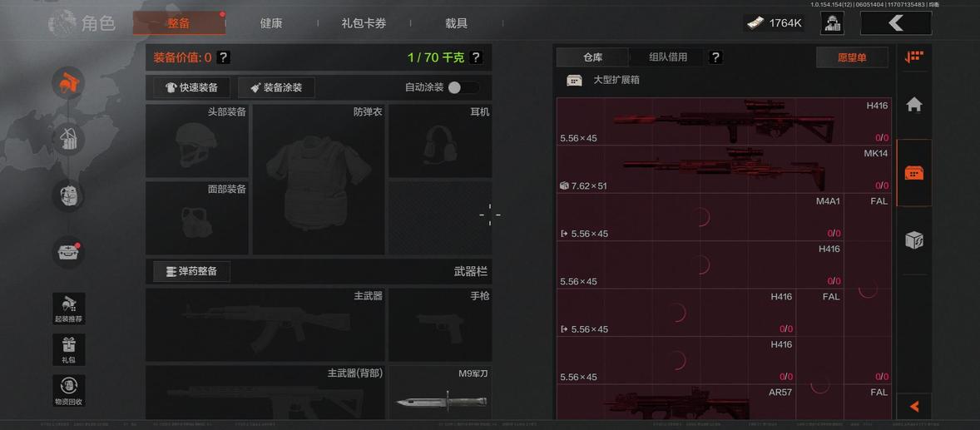980x430 pixels.
Task: Click the 弹药整备 ammo prep button
Action: click(x=192, y=271)
